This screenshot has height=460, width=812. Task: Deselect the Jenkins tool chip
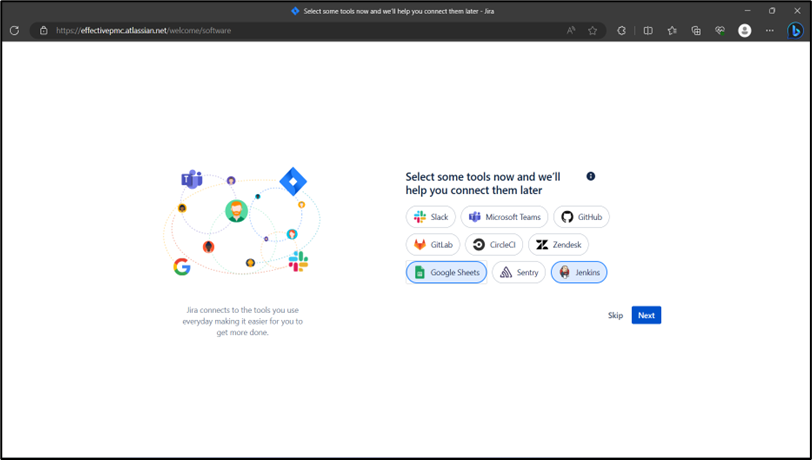click(579, 272)
